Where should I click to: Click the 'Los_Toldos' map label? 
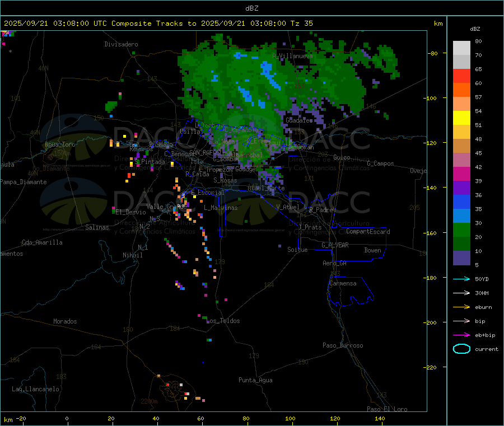click(x=223, y=321)
